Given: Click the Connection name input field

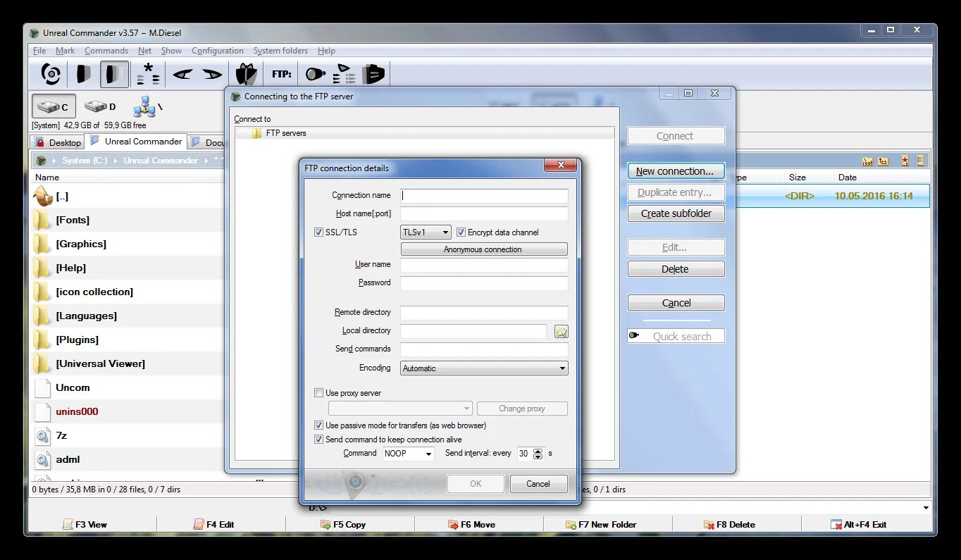Looking at the screenshot, I should [484, 196].
